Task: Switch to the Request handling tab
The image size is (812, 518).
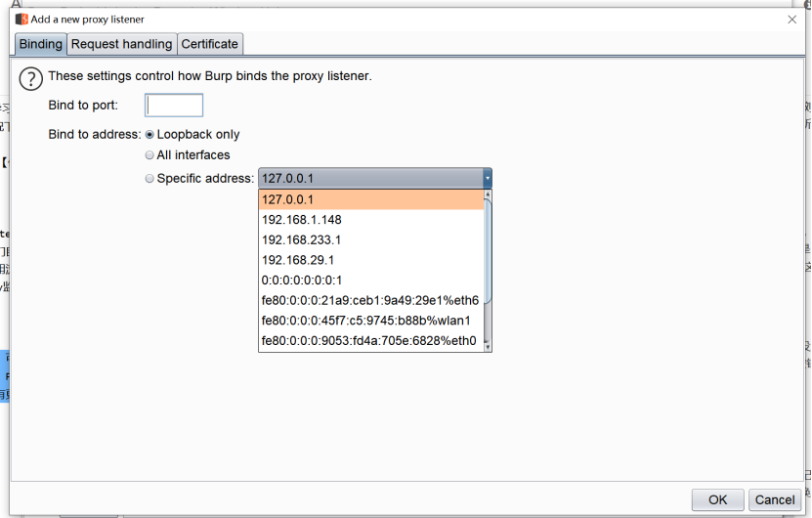Action: click(122, 44)
